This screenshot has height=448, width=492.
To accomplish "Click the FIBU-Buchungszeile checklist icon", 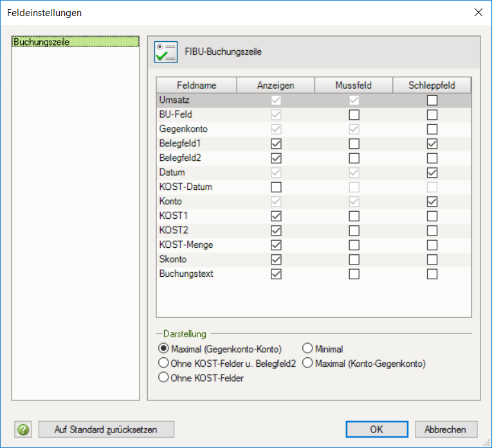I will pyautogui.click(x=166, y=51).
